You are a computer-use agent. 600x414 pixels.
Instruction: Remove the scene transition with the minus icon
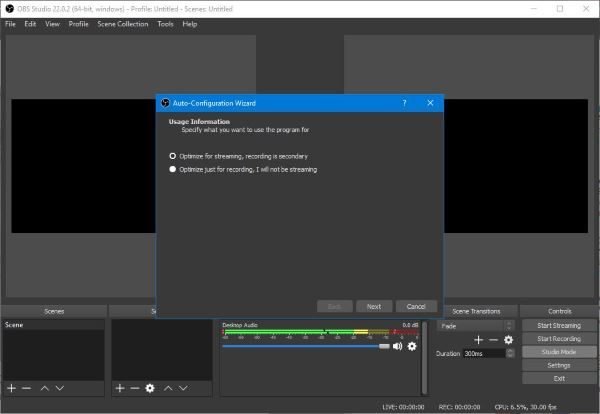(493, 340)
